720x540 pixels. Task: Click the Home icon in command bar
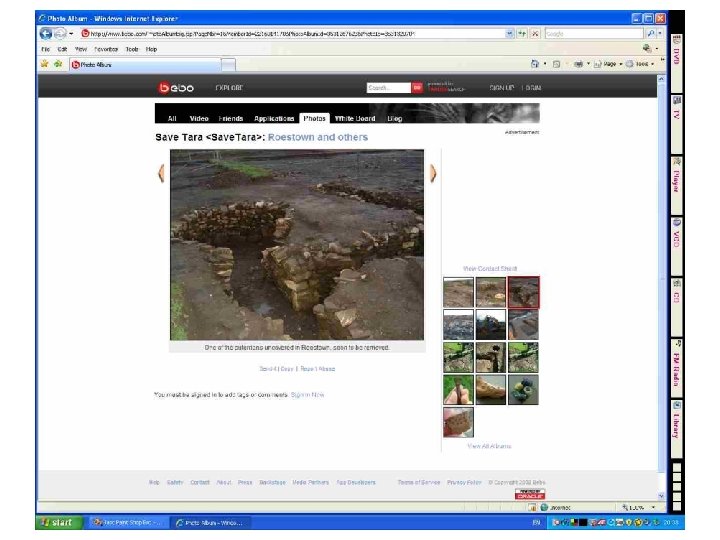[535, 64]
